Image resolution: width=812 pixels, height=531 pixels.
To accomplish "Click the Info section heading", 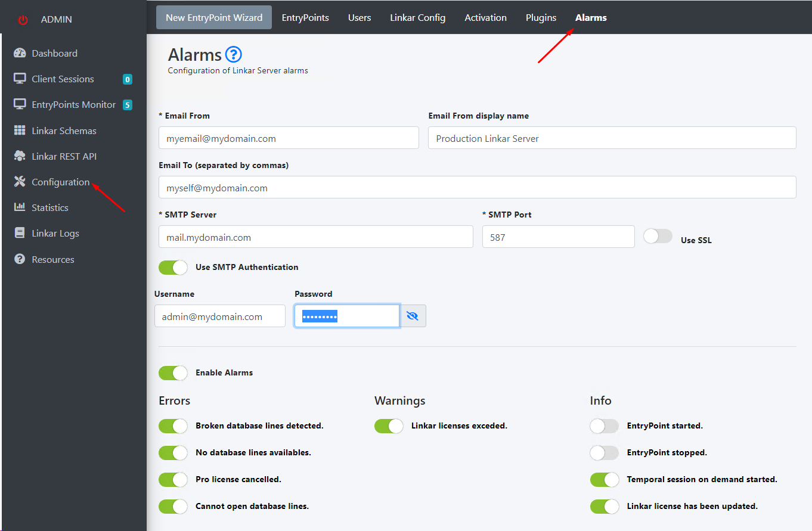I will pyautogui.click(x=600, y=400).
